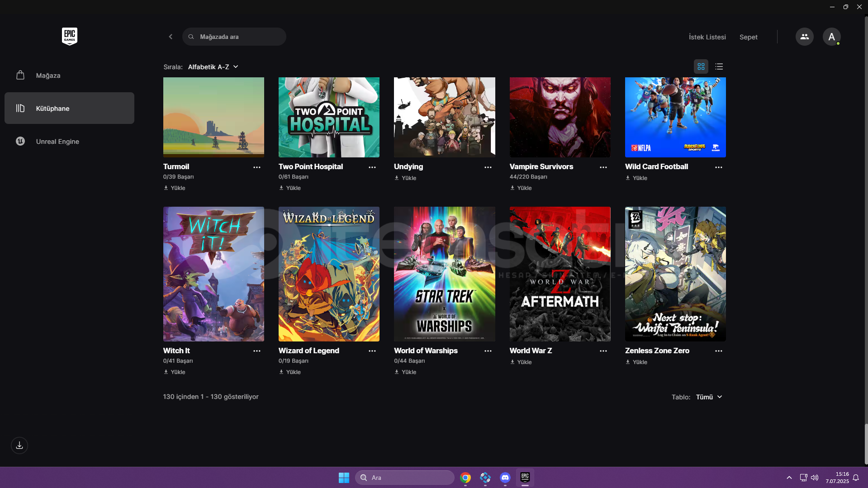The image size is (868, 488).
Task: Open options menu for World War Z
Action: [x=603, y=351]
